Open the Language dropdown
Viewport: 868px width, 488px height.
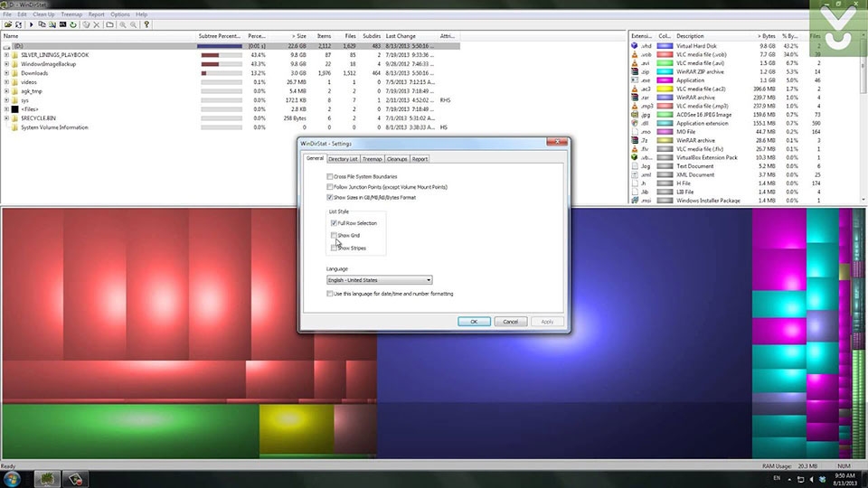pos(379,280)
